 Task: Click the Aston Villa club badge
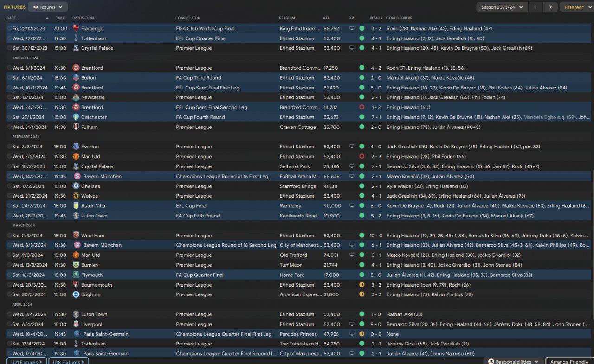click(x=76, y=206)
